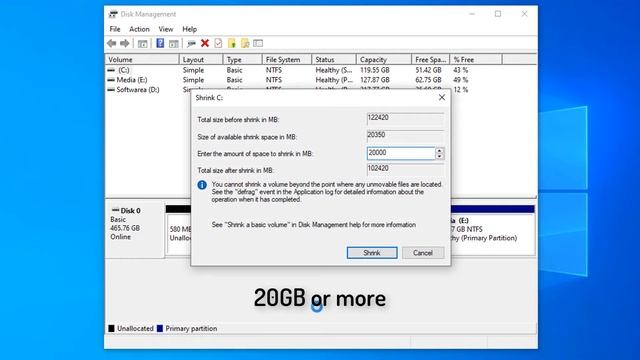The image size is (640, 360).
Task: Open the Action menu
Action: pyautogui.click(x=139, y=29)
